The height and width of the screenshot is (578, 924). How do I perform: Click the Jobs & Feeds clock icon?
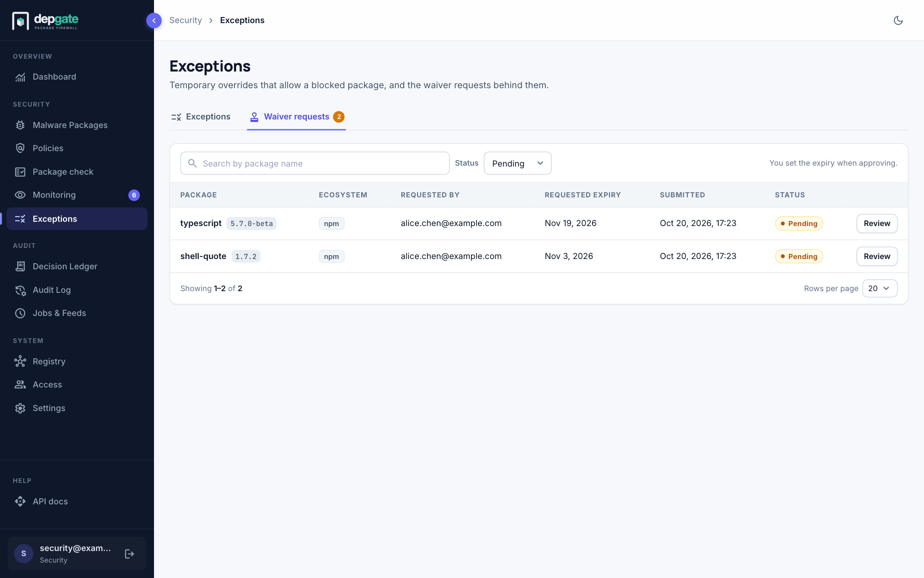(20, 313)
